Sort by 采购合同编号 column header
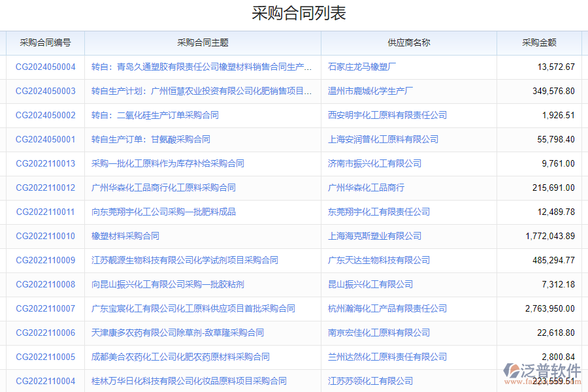The image size is (588, 392). [44, 43]
